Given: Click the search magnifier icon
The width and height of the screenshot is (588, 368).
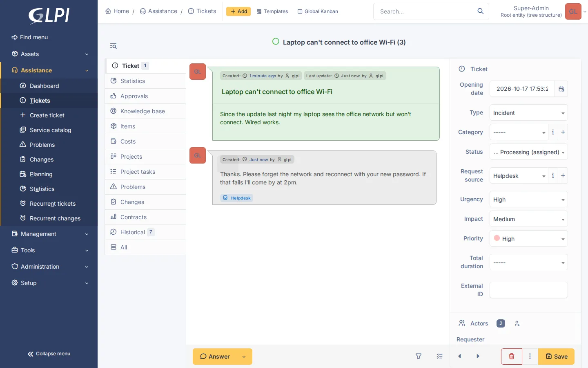Looking at the screenshot, I should [x=480, y=11].
